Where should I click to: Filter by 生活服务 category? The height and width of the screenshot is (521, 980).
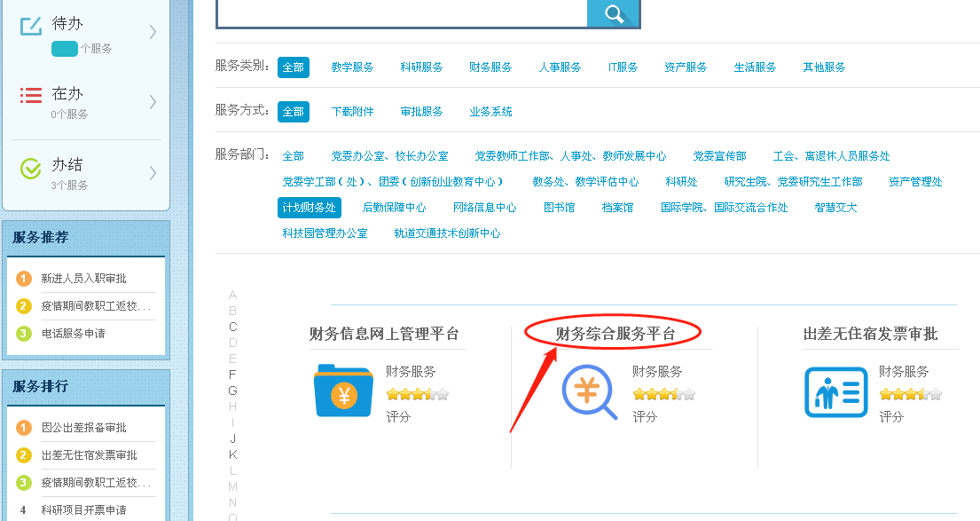tap(755, 67)
